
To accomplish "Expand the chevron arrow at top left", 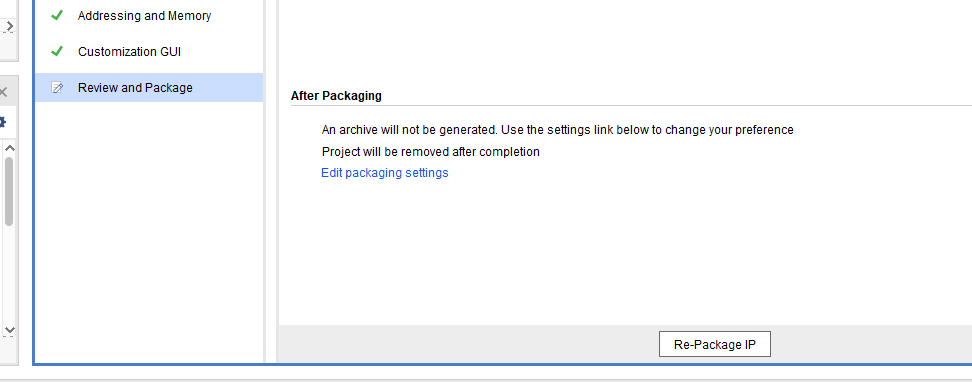I will click(x=9, y=26).
